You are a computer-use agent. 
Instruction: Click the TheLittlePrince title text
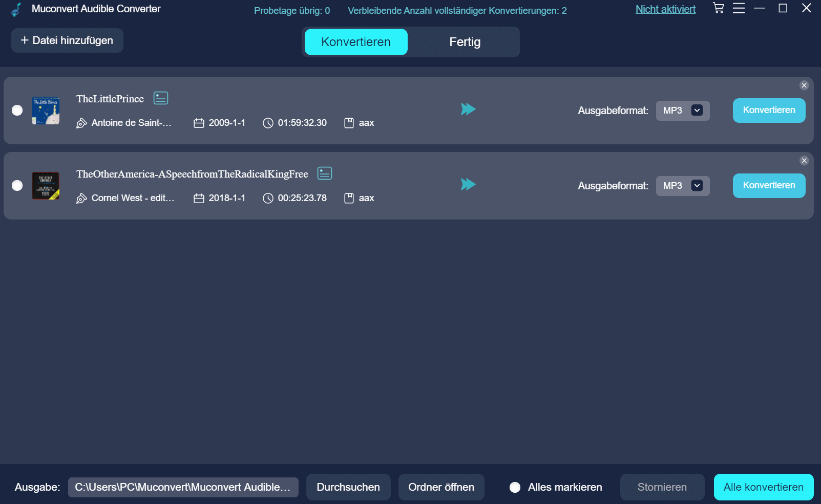110,99
